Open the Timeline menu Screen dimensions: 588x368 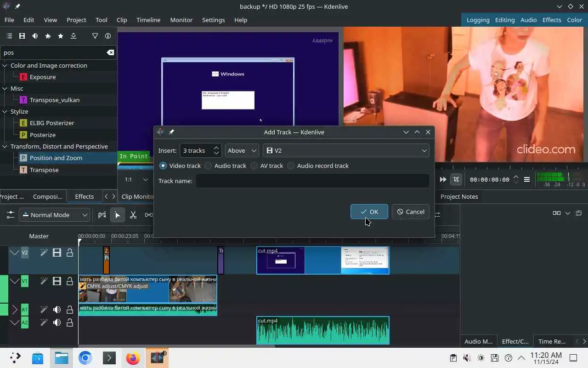click(148, 20)
